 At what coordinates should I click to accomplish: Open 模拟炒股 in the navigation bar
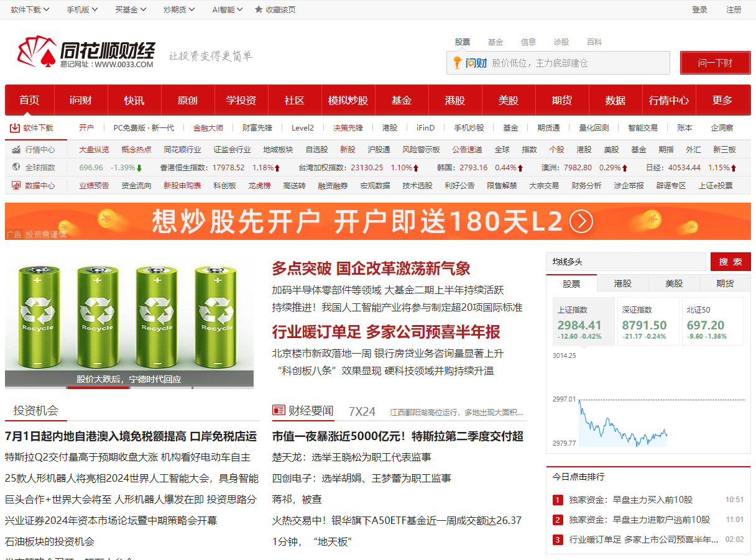click(x=348, y=100)
